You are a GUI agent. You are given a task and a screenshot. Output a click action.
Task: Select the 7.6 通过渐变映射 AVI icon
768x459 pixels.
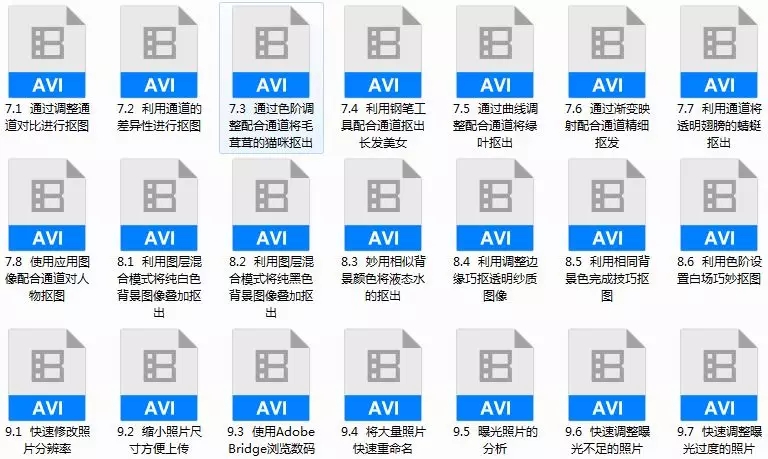(607, 52)
